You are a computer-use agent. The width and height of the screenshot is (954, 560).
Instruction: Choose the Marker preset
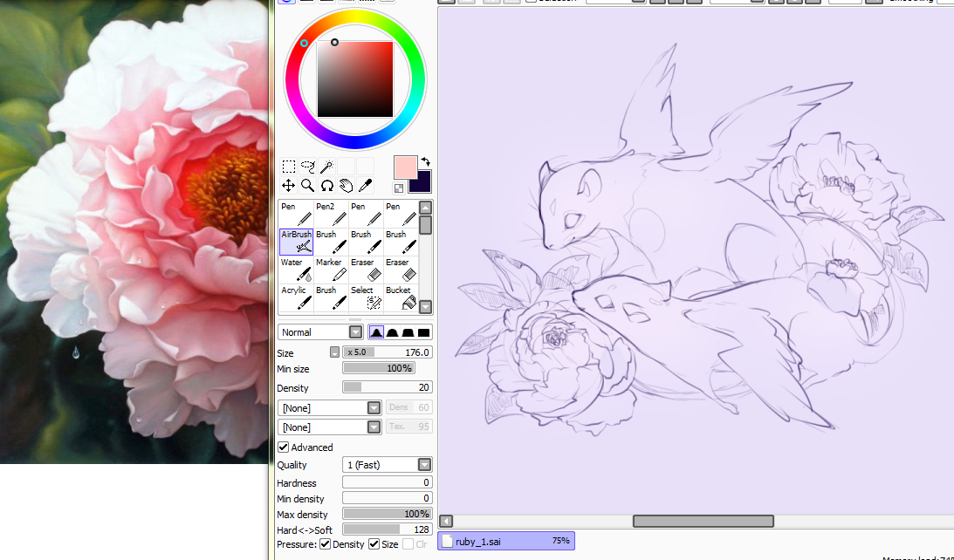(331, 270)
